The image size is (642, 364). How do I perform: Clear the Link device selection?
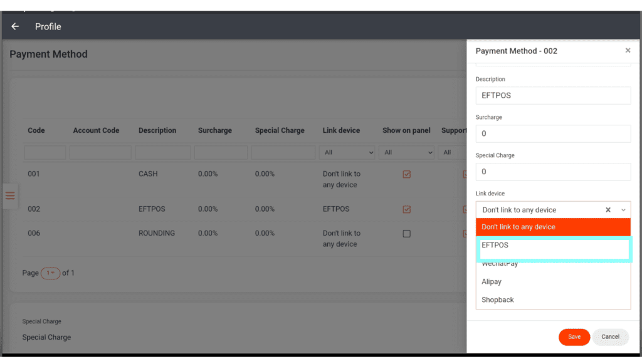(608, 210)
